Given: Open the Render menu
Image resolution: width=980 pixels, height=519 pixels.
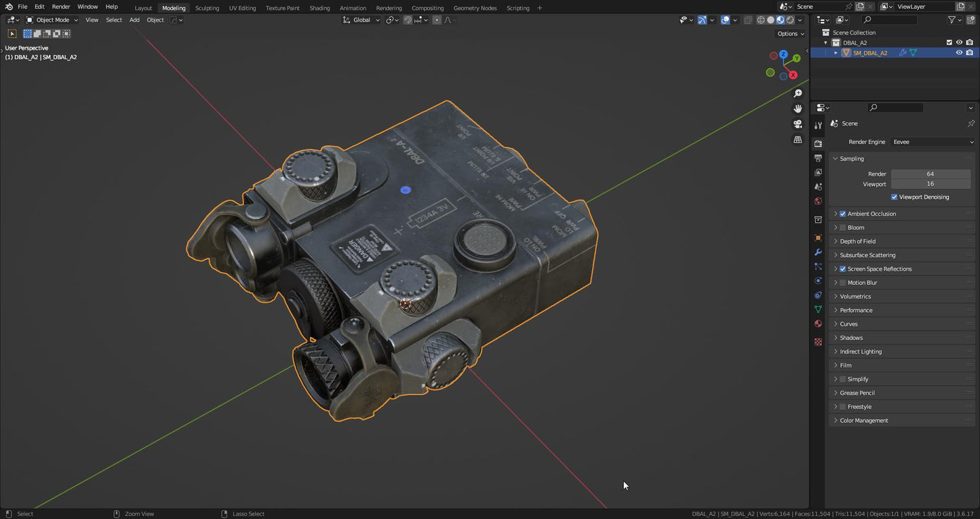Looking at the screenshot, I should pos(61,7).
